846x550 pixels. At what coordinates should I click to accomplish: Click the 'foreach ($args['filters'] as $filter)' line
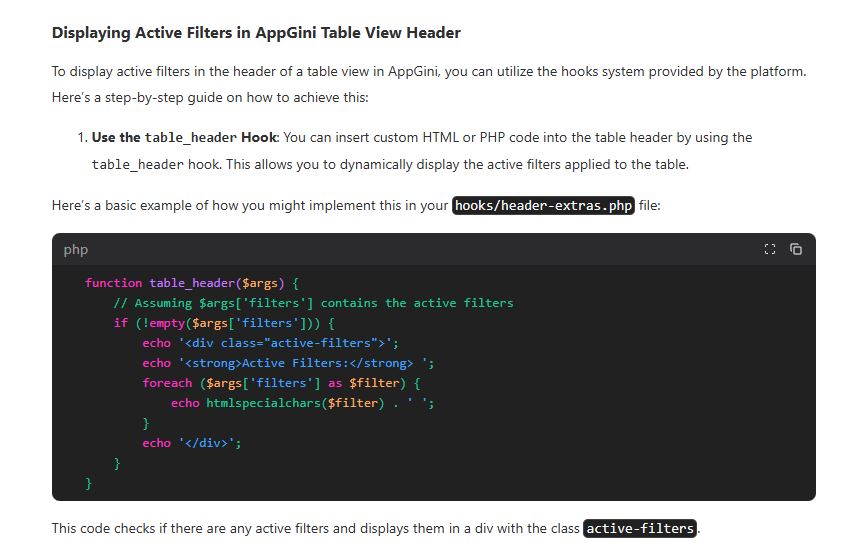pyautogui.click(x=281, y=383)
